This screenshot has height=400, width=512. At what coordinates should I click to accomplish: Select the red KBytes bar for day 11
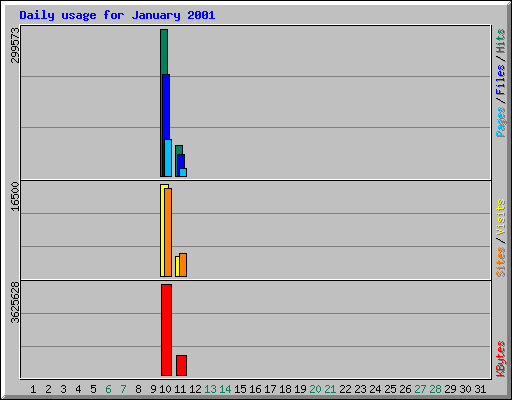[x=181, y=365]
